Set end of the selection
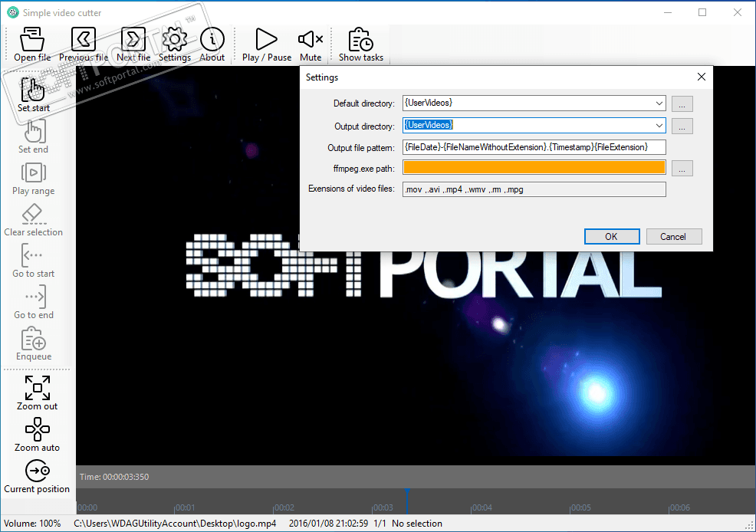This screenshot has height=532, width=756. pos(33,136)
